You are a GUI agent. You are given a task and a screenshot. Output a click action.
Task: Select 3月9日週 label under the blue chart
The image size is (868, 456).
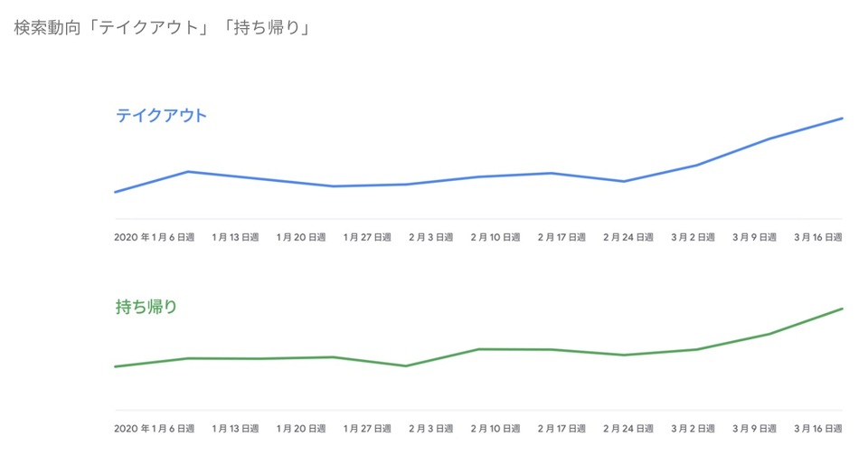[x=755, y=237]
